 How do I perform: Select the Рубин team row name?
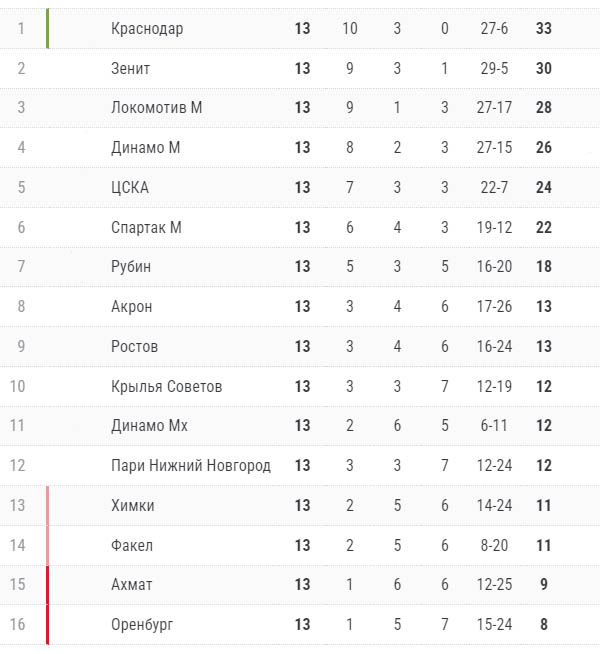click(131, 267)
